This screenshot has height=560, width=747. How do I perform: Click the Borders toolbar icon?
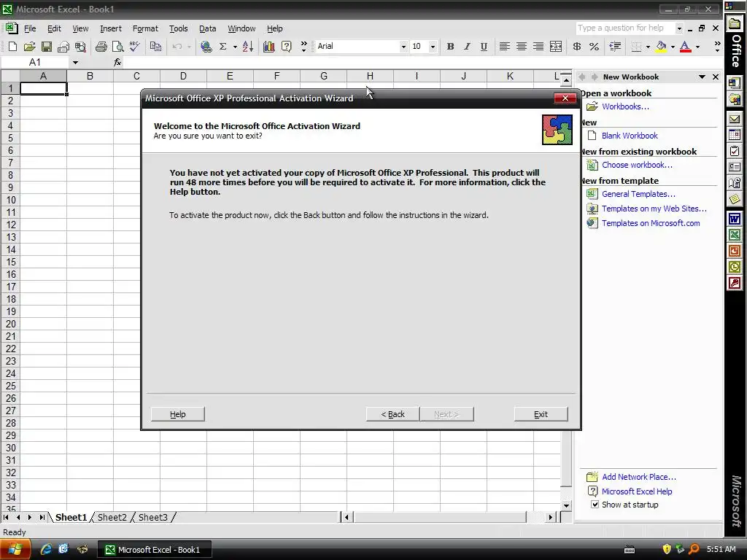(636, 46)
